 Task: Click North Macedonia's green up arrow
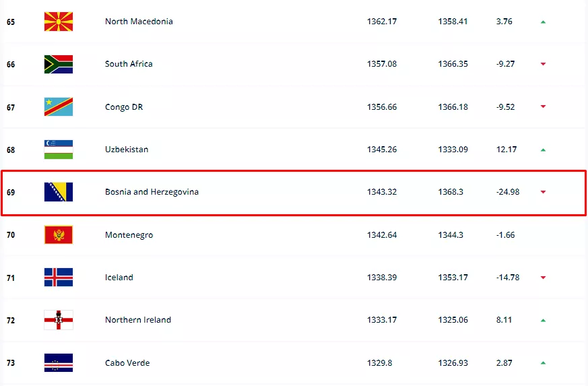tap(543, 22)
